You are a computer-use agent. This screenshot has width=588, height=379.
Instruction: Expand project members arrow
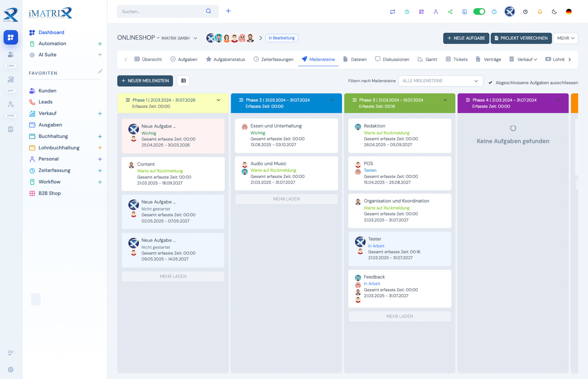[x=260, y=38]
